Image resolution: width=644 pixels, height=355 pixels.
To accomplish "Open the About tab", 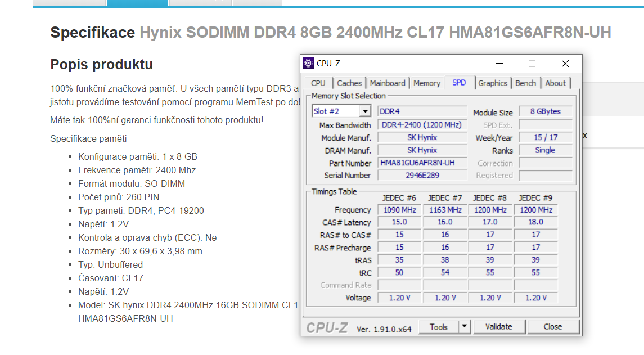I will (555, 83).
